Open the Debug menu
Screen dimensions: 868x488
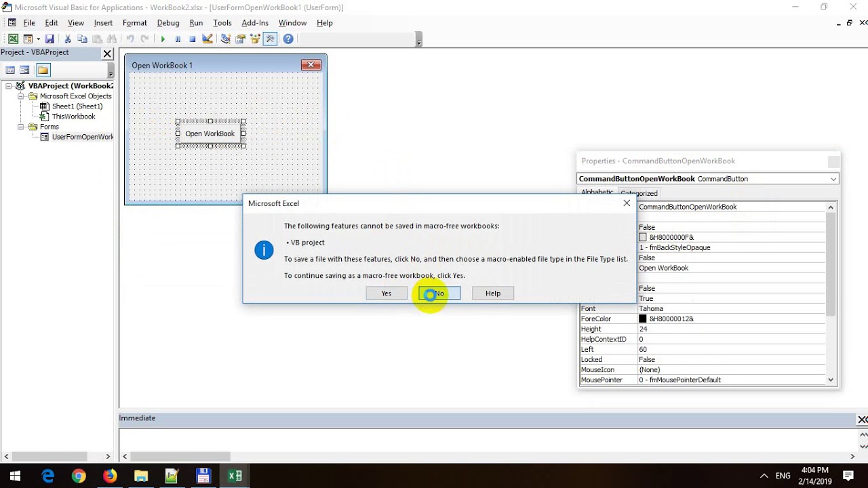(168, 23)
